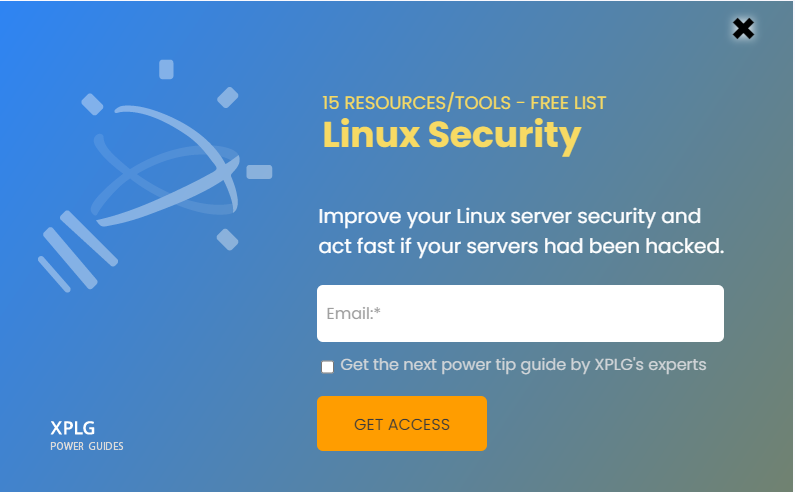This screenshot has height=492, width=795.
Task: Click the diamond ray below-right of the lightbulb
Action: [x=228, y=239]
